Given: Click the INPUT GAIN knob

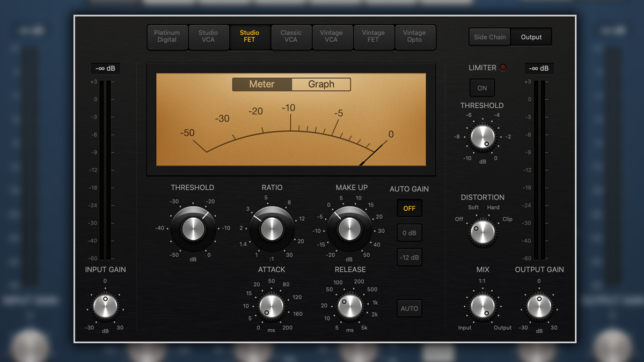Looking at the screenshot, I should pyautogui.click(x=105, y=307).
